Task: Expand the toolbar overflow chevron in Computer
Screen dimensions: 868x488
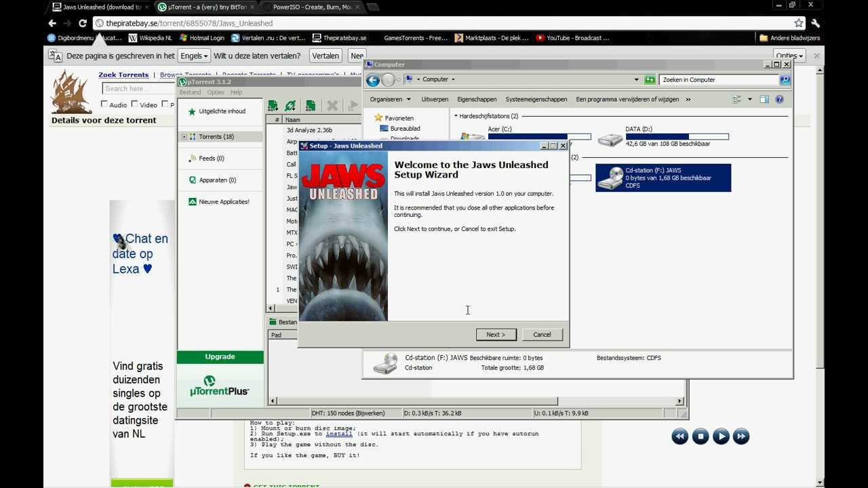Action: click(688, 99)
